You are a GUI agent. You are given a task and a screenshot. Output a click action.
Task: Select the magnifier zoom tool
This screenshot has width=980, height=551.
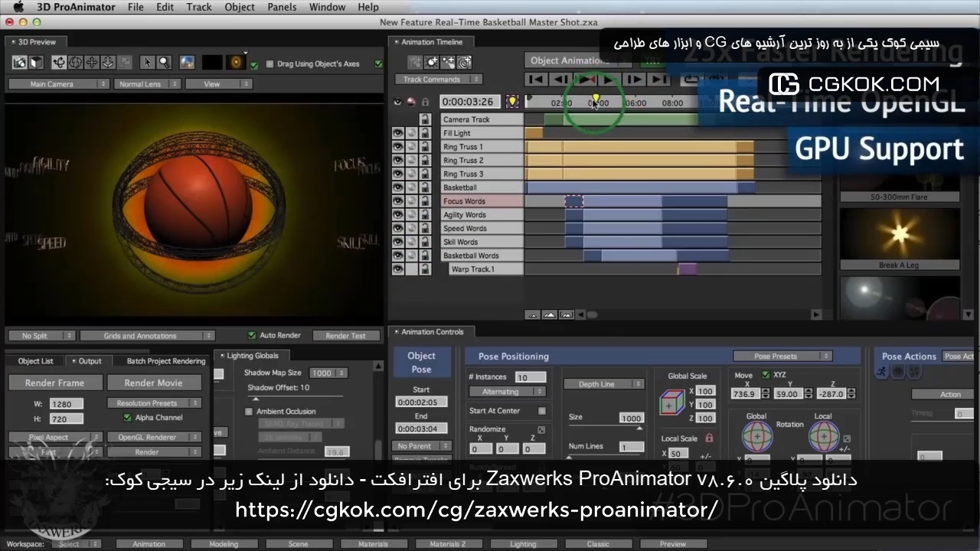165,63
